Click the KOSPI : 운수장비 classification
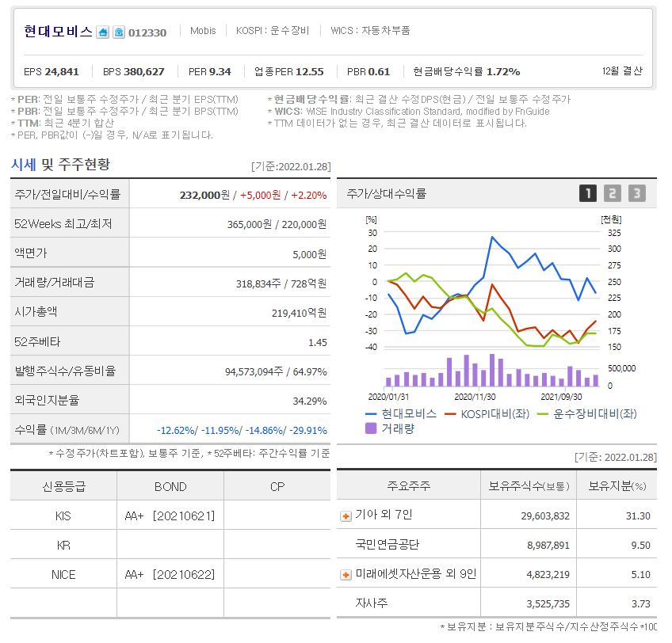 pyautogui.click(x=272, y=30)
